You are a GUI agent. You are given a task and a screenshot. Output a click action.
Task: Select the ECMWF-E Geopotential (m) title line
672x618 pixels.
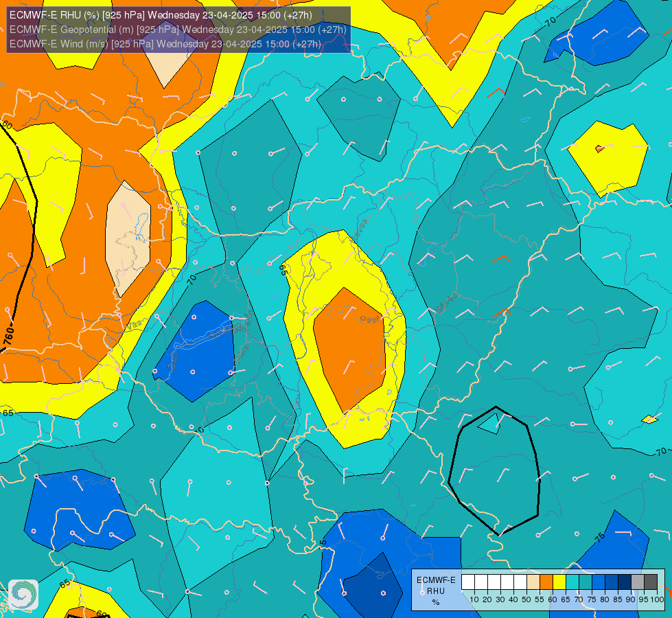[x=178, y=30]
